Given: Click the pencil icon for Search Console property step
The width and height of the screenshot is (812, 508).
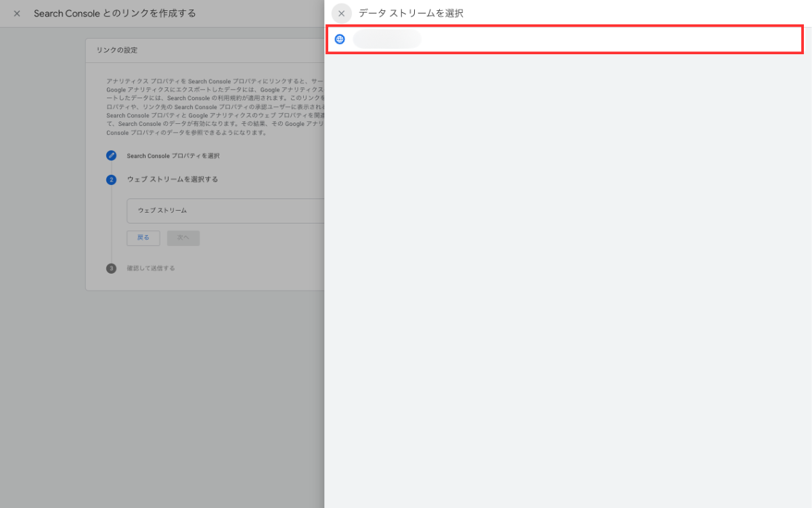Looking at the screenshot, I should tap(111, 156).
